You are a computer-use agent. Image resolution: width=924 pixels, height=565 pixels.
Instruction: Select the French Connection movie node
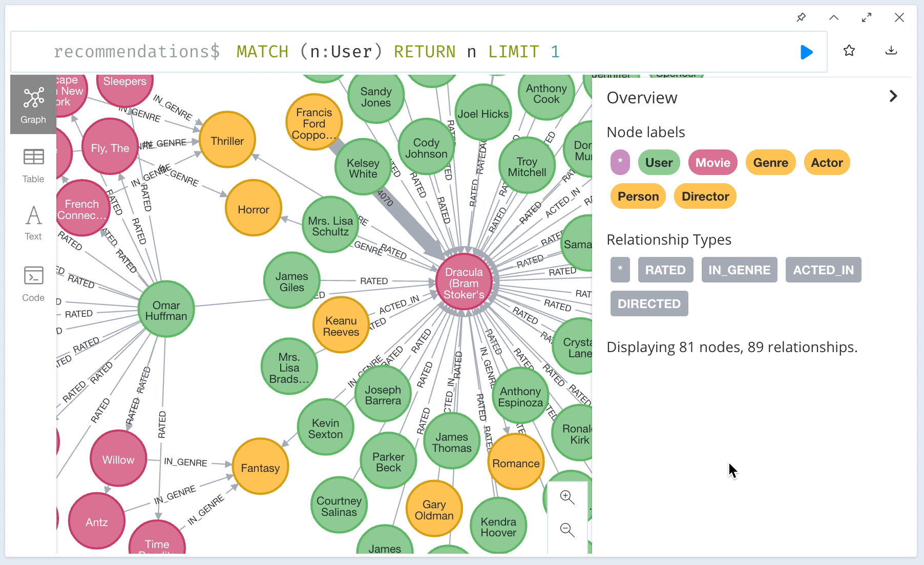click(82, 208)
